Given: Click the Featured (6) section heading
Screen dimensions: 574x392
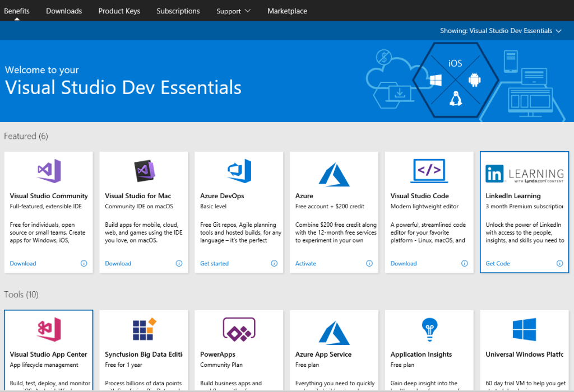Looking at the screenshot, I should click(26, 137).
